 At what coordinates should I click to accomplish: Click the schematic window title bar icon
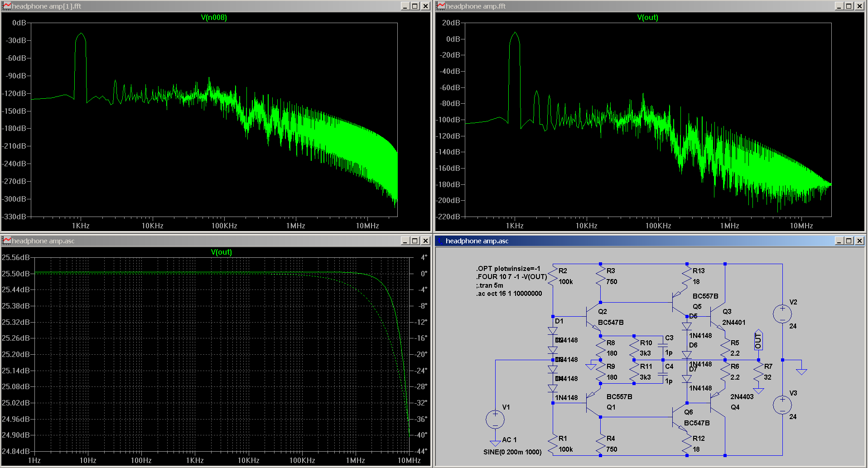point(440,241)
